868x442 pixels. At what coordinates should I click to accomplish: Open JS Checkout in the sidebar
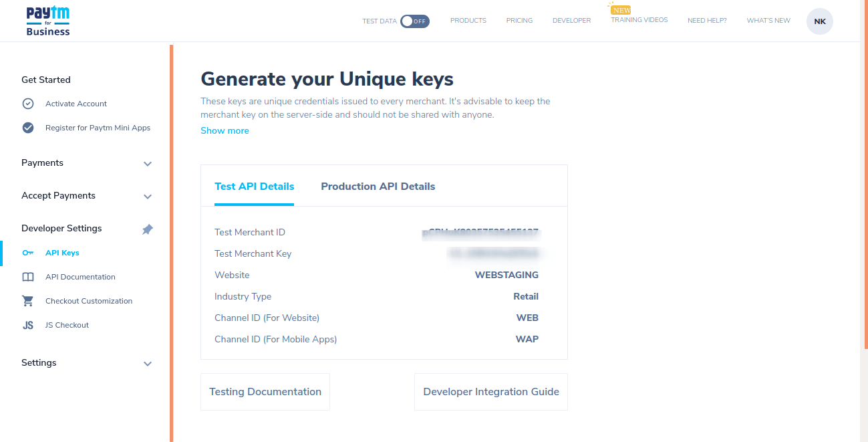[x=67, y=325]
